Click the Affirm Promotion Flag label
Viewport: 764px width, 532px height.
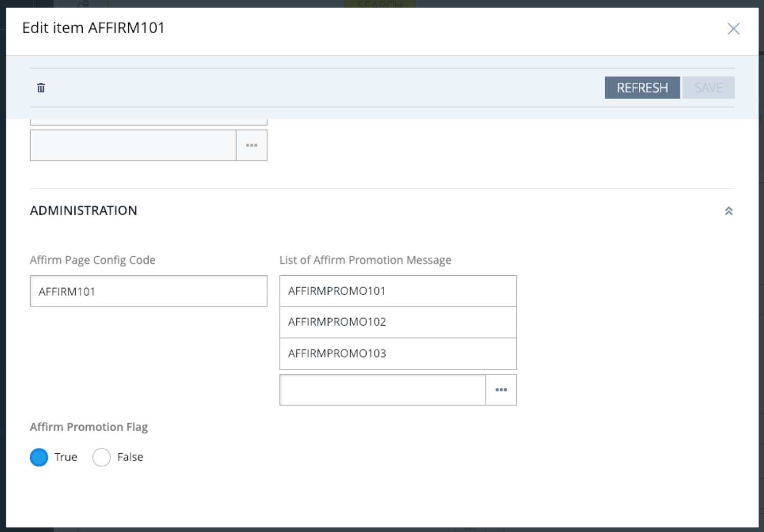click(x=89, y=427)
